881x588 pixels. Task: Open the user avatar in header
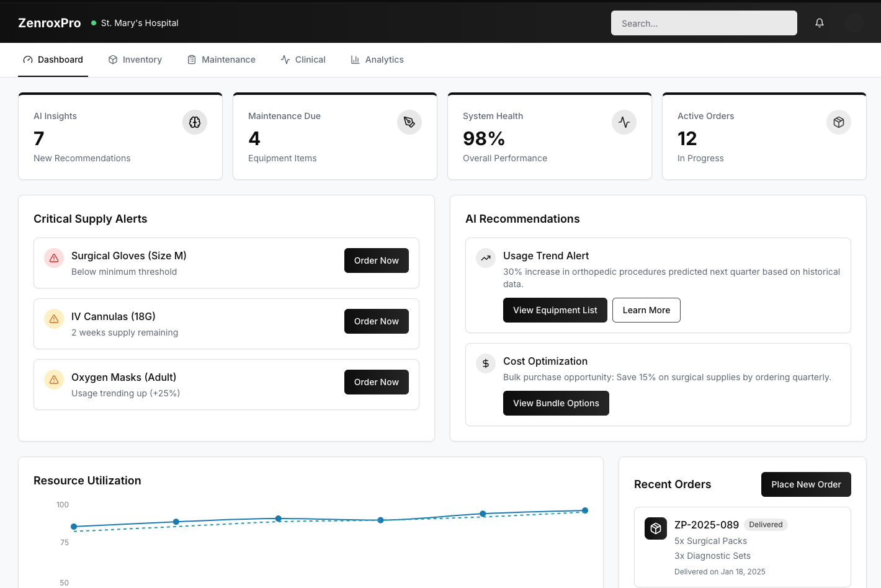pos(854,23)
